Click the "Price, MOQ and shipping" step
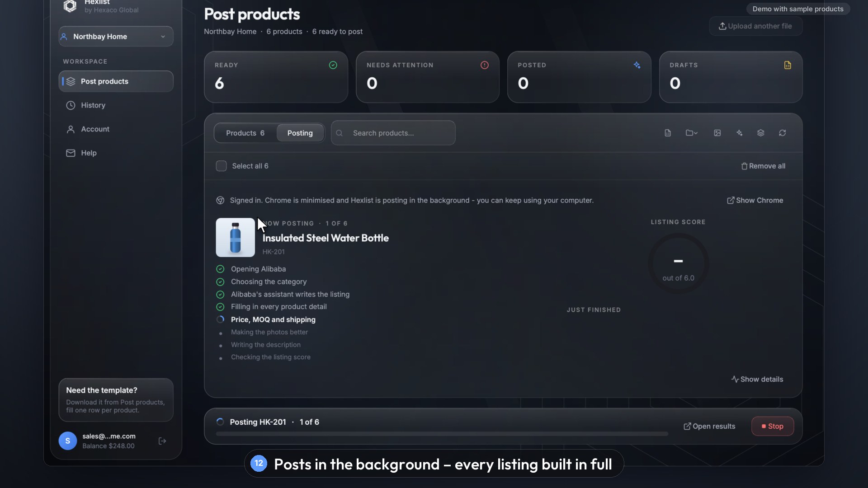This screenshot has height=488, width=868. click(x=273, y=319)
